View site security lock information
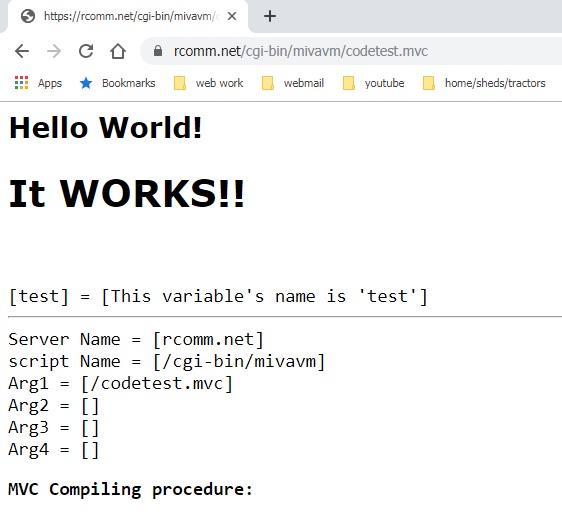 tap(158, 51)
